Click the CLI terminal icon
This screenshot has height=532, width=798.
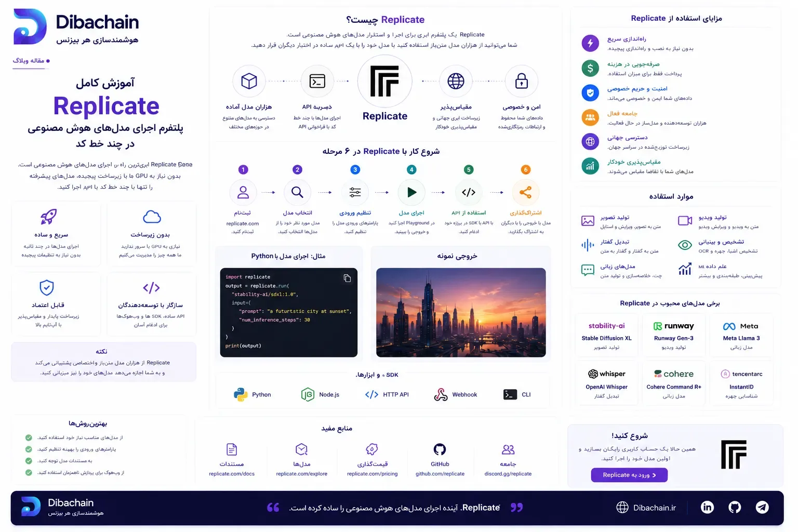(510, 395)
